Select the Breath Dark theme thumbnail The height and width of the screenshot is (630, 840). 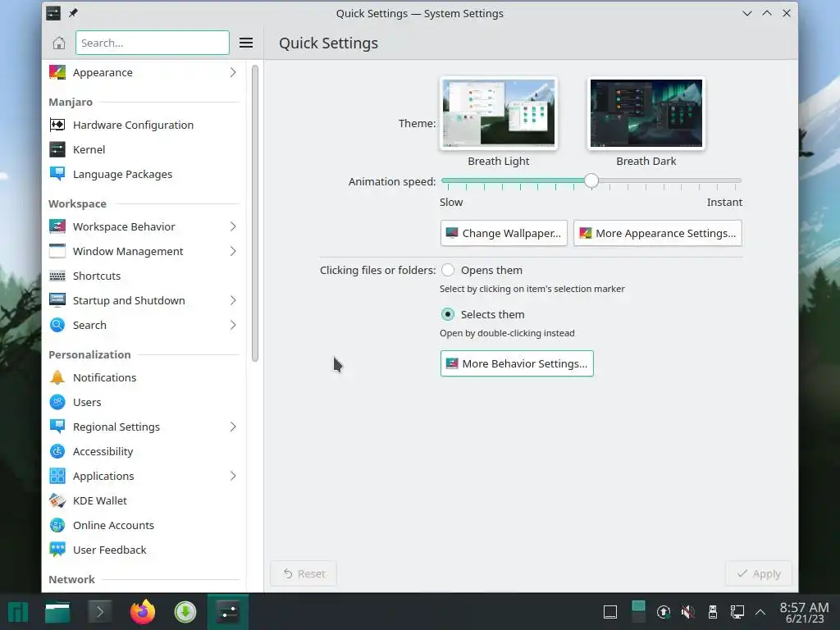click(646, 113)
